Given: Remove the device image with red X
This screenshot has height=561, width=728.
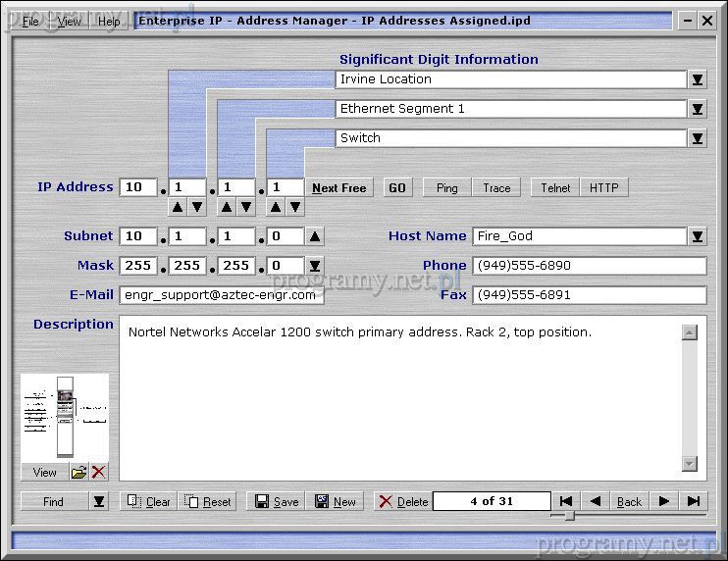Looking at the screenshot, I should (x=98, y=473).
